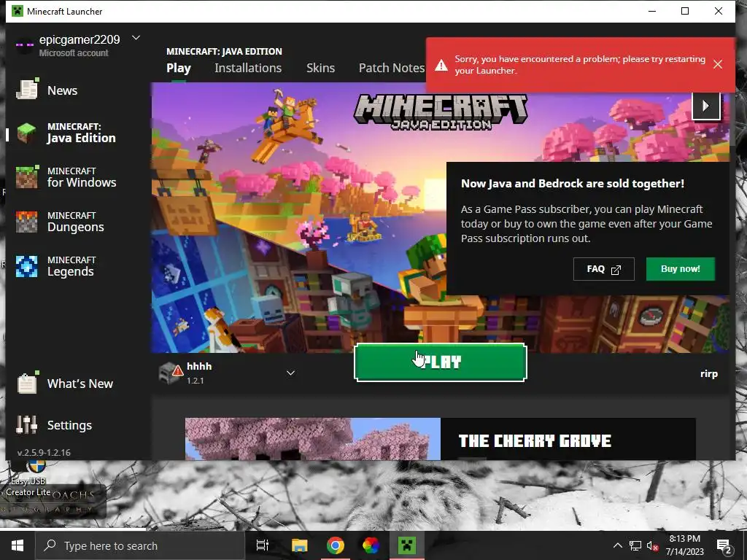Collapse the promo panel with the arrow button
This screenshot has width=747, height=560.
pos(705,106)
